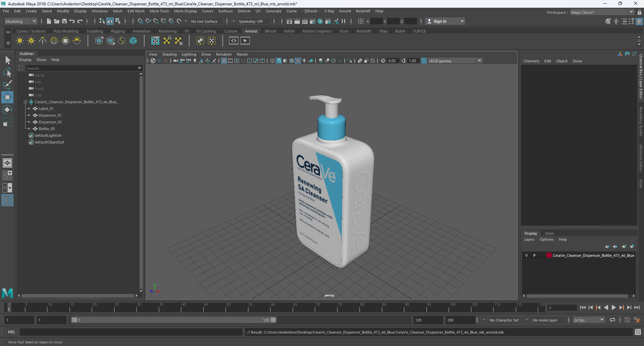Click Layers menu in layer editor

coord(529,239)
